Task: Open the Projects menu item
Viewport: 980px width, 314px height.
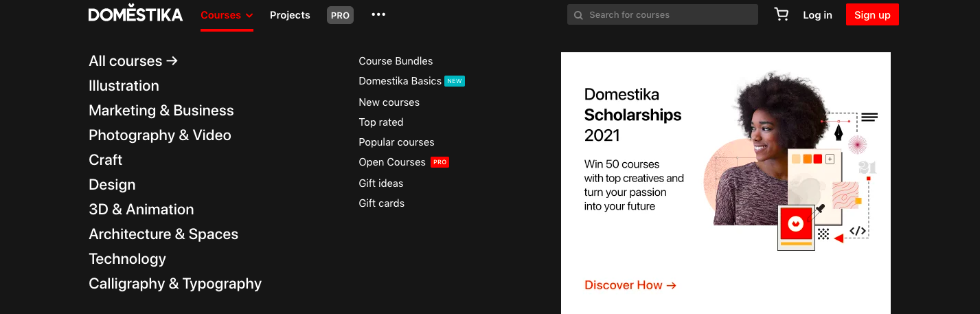Action: [x=290, y=15]
